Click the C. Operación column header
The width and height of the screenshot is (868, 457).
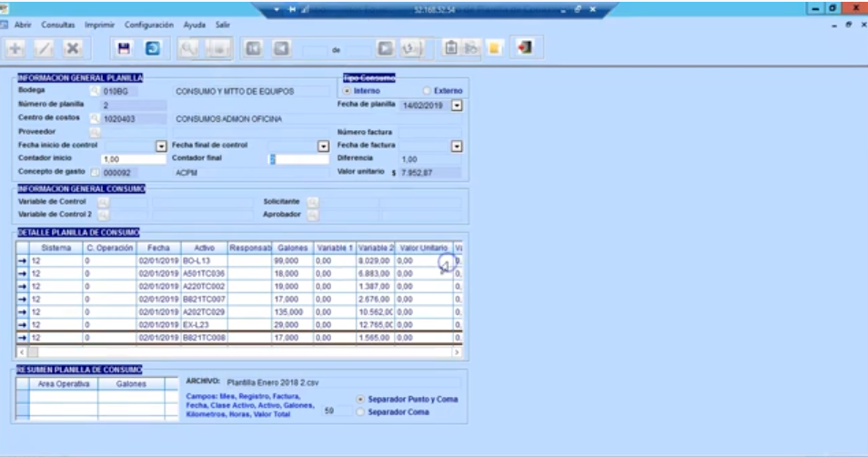[109, 248]
